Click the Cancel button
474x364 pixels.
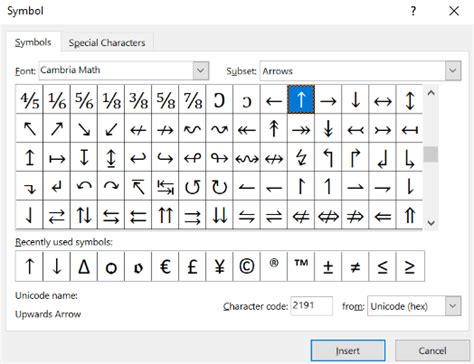(x=432, y=351)
